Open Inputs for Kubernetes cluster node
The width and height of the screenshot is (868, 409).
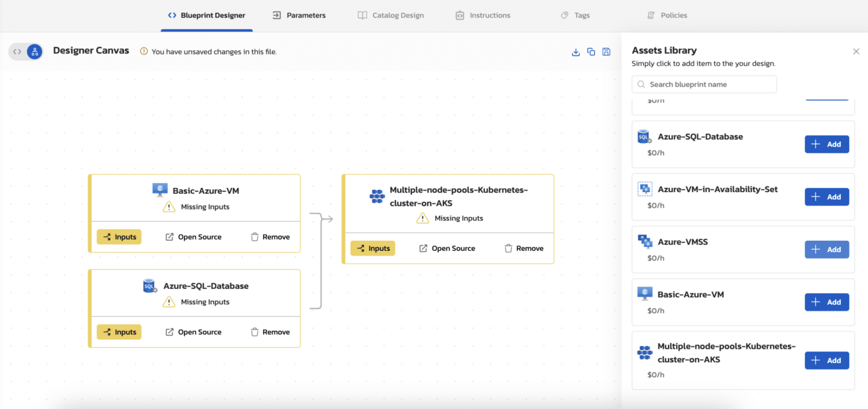pos(373,248)
